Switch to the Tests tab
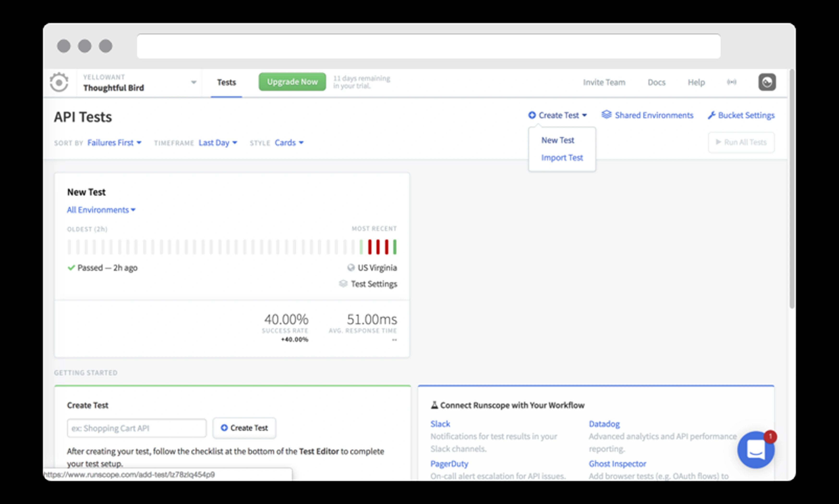The image size is (839, 504). pos(226,83)
